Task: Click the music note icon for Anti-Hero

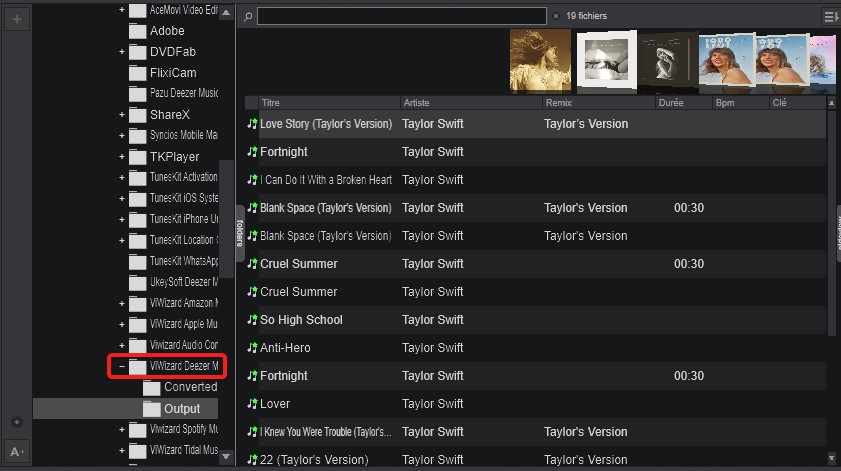Action: (x=252, y=348)
